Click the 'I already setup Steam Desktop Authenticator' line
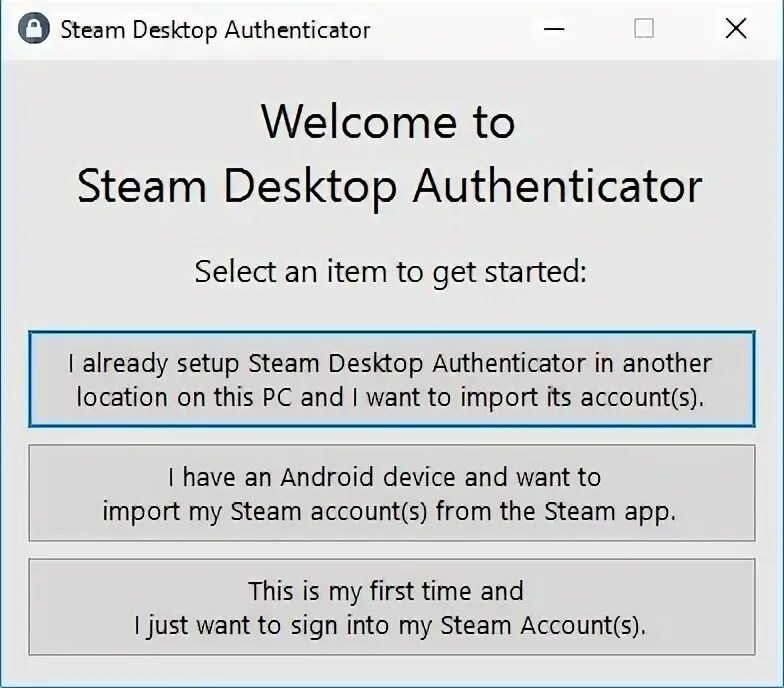Screen dimensions: 784x688 pyautogui.click(x=390, y=364)
